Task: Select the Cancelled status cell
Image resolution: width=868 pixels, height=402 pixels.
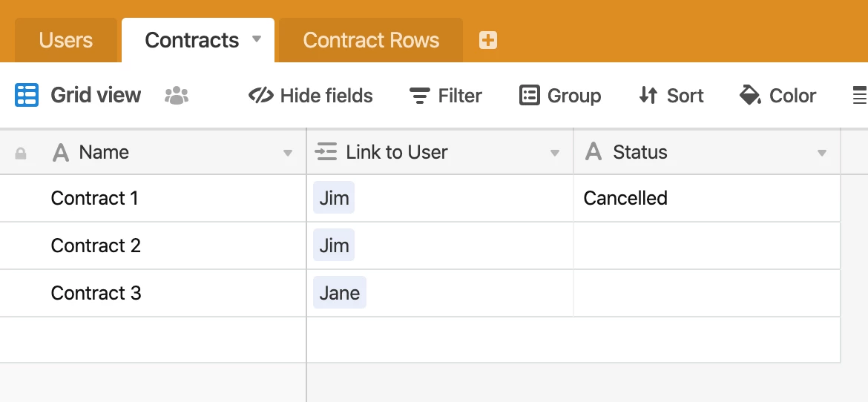Action: (x=707, y=198)
